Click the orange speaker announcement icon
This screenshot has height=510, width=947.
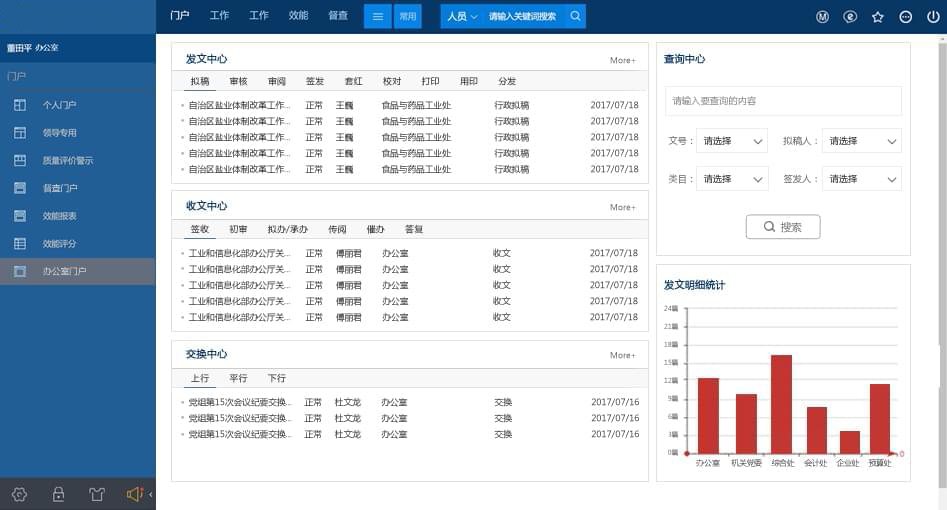click(x=134, y=494)
